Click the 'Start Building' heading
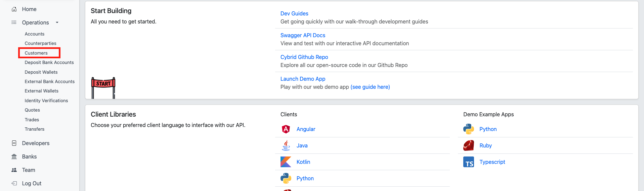This screenshot has width=644, height=191. [x=111, y=11]
